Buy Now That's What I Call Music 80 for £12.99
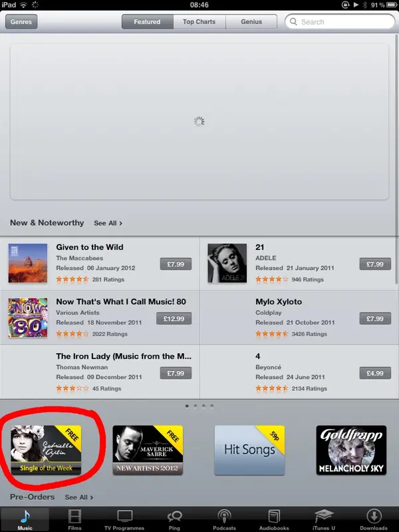Image resolution: width=399 pixels, height=532 pixels. [x=174, y=319]
